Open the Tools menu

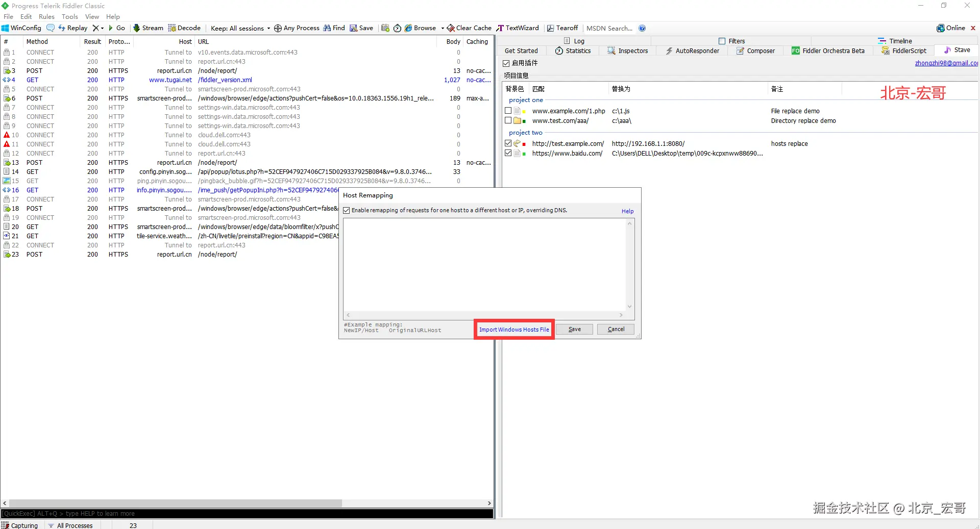(70, 17)
